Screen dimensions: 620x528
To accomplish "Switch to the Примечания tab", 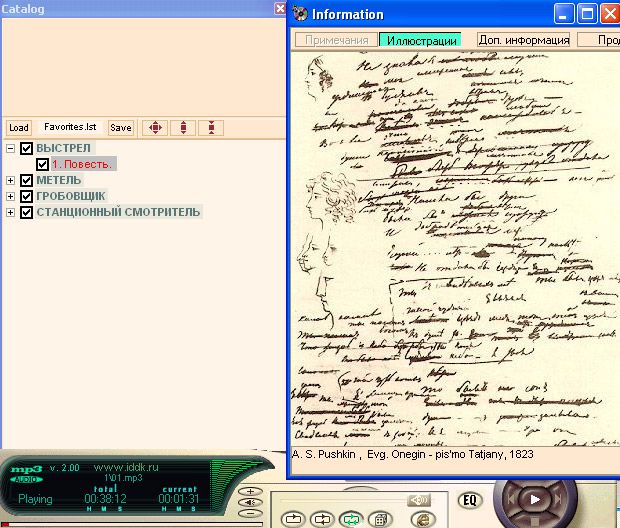I will pyautogui.click(x=336, y=40).
